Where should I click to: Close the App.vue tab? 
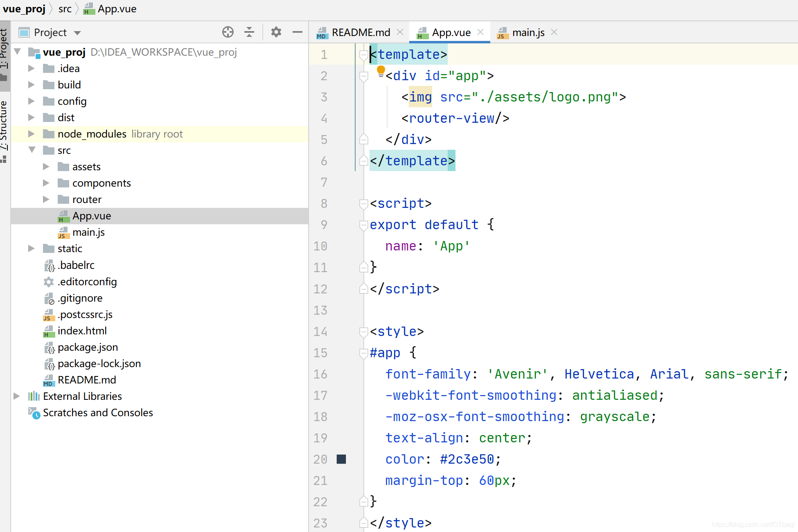click(480, 32)
